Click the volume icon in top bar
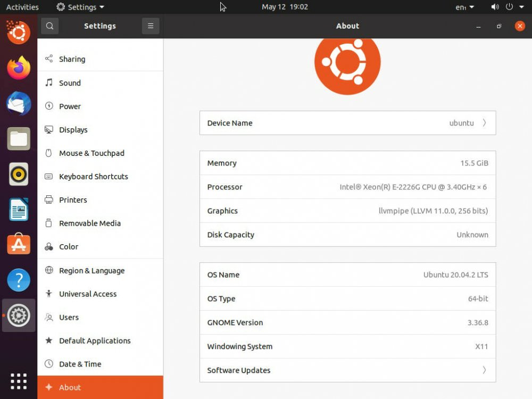This screenshot has height=399, width=532. click(495, 7)
